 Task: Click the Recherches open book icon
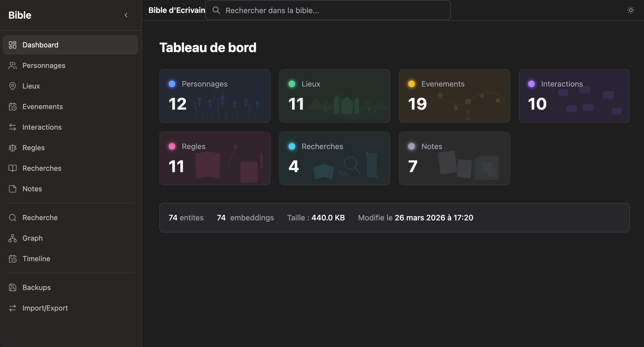tap(13, 168)
